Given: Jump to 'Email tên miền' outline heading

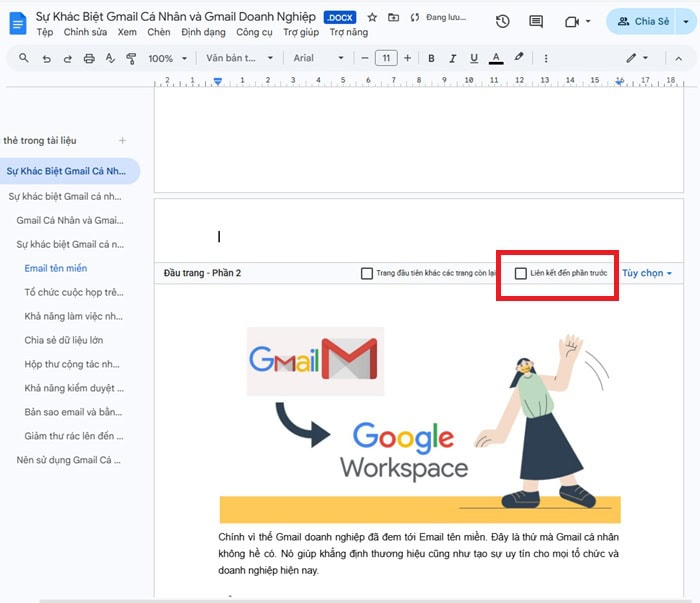Looking at the screenshot, I should tap(56, 268).
